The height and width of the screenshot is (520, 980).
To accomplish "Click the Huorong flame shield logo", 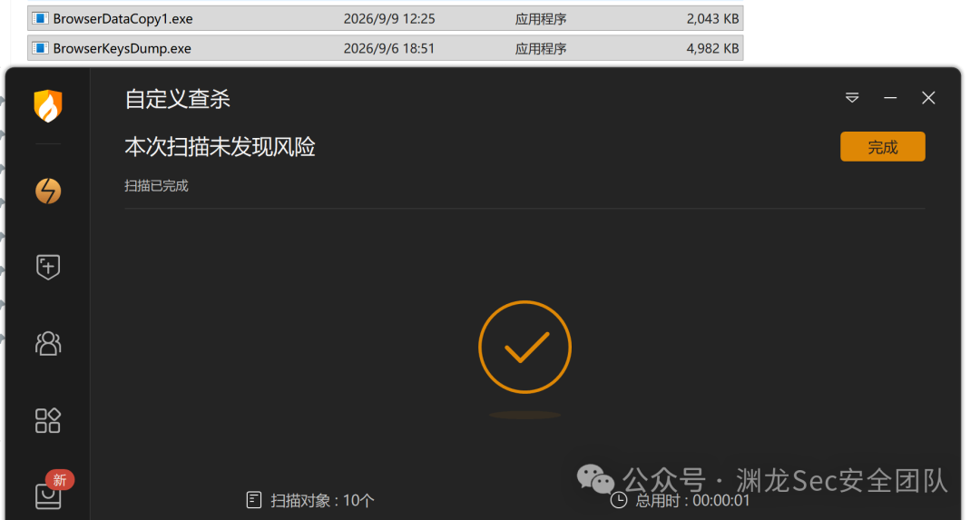I will 48,105.
